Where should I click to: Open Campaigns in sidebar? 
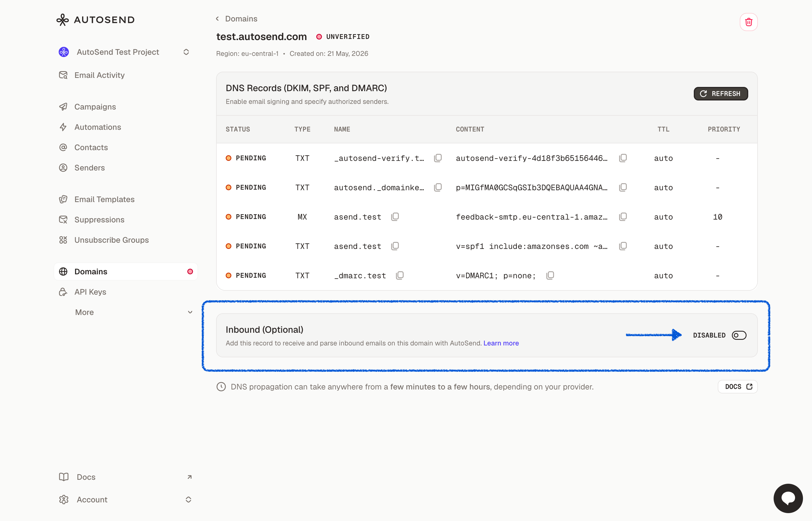click(x=126, y=107)
